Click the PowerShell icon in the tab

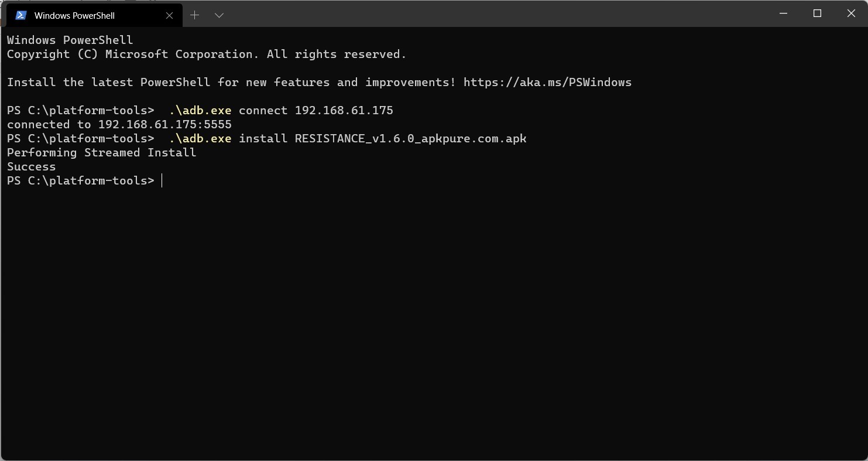[21, 15]
